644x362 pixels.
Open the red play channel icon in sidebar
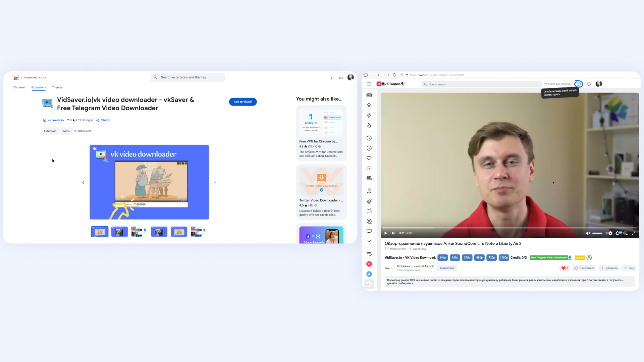369,264
